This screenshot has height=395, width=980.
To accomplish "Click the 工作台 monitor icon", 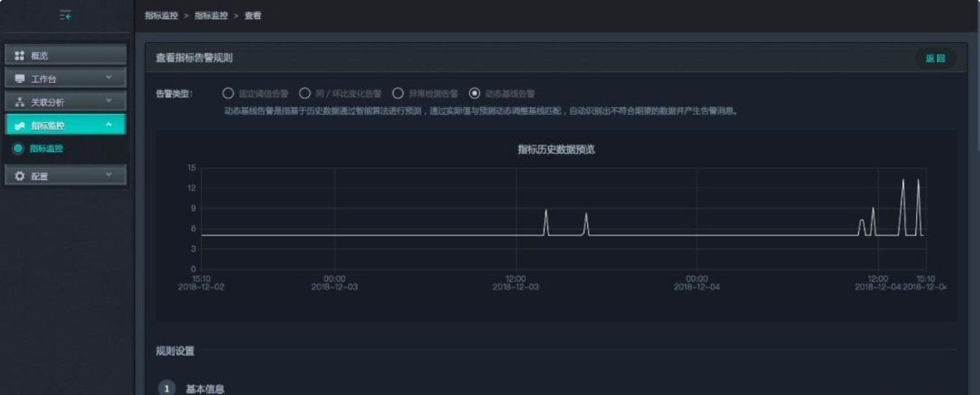I will click(20, 79).
